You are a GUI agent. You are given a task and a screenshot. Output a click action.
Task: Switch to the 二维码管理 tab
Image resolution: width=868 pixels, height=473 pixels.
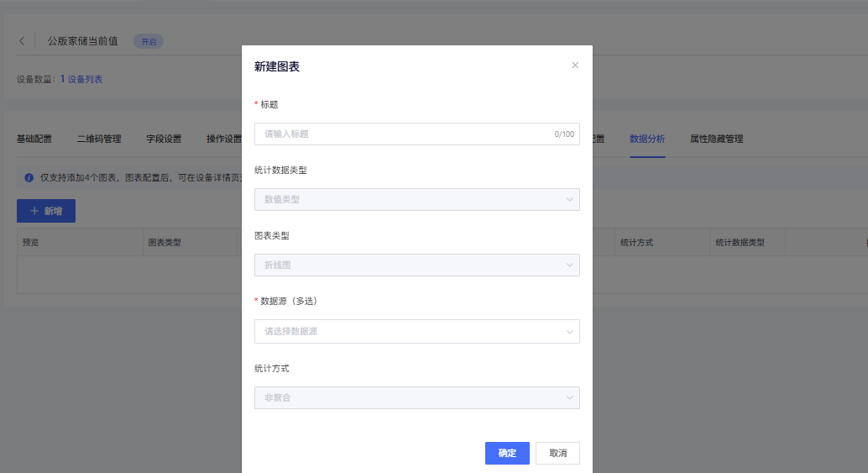[x=99, y=139]
